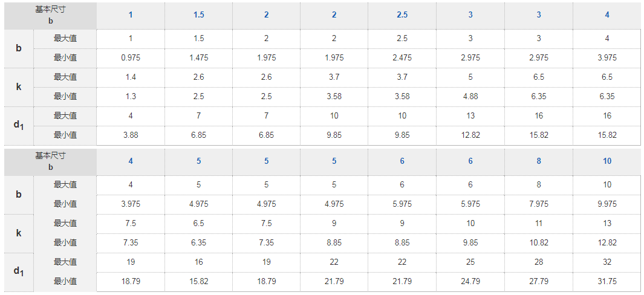Select the cell showing 4.88
Viewport: 644px width, 295px height.
(x=470, y=97)
